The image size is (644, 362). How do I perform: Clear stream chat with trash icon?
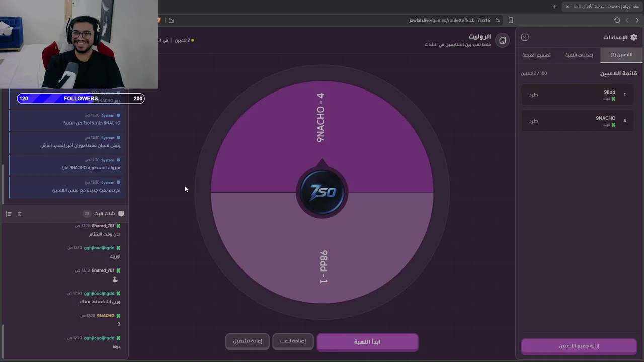[x=19, y=214]
